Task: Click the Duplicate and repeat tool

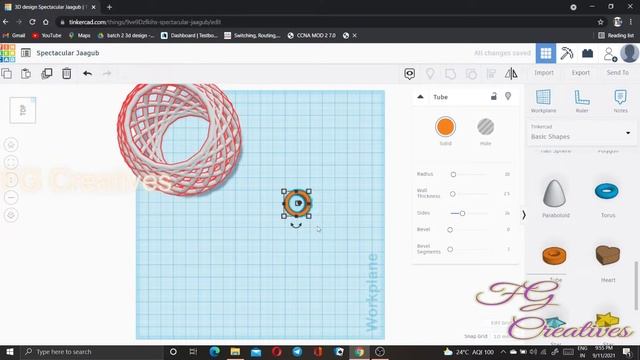Action: coord(47,73)
